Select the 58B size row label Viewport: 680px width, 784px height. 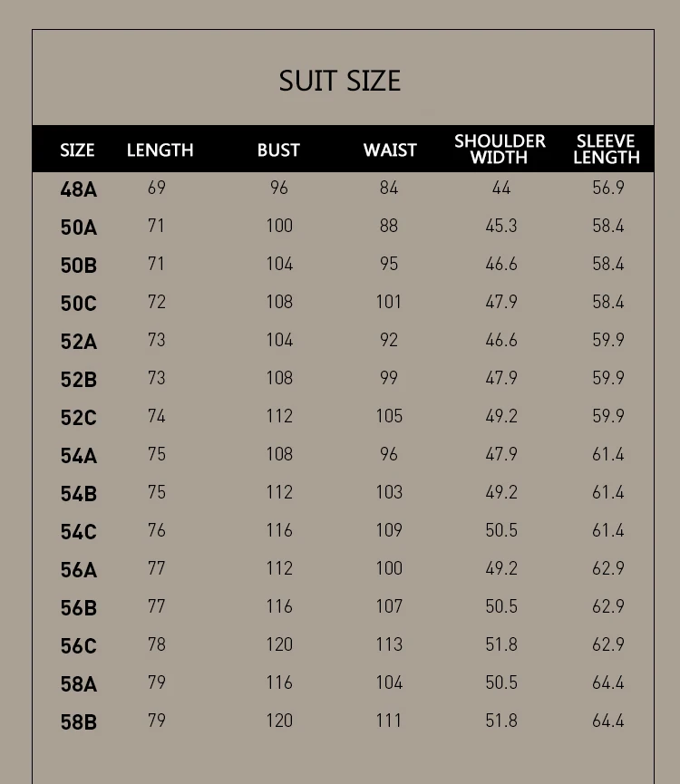click(78, 722)
